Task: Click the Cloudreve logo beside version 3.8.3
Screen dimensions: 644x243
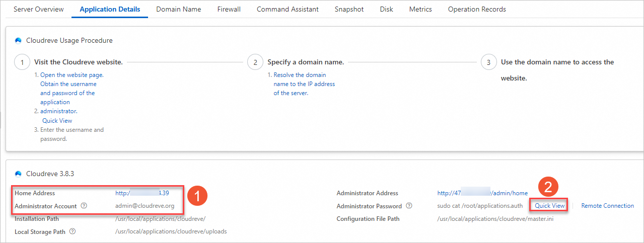Action: point(19,174)
